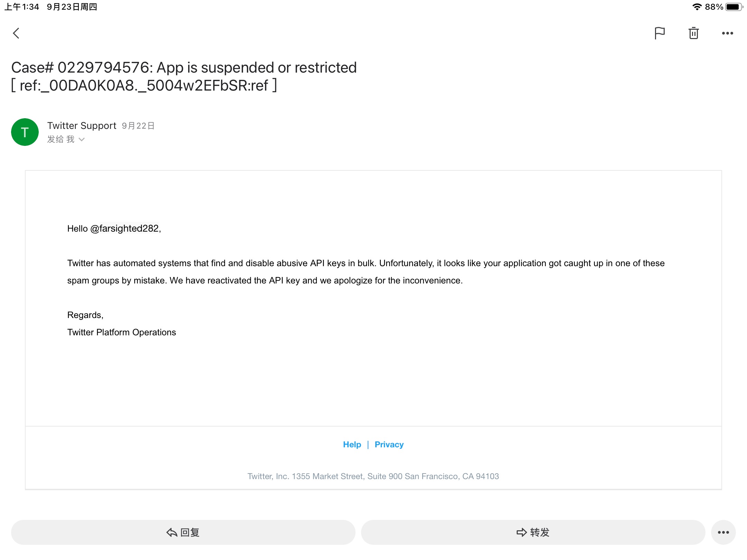Image resolution: width=747 pixels, height=560 pixels.
Task: Expand recipient details chevron
Action: (82, 139)
